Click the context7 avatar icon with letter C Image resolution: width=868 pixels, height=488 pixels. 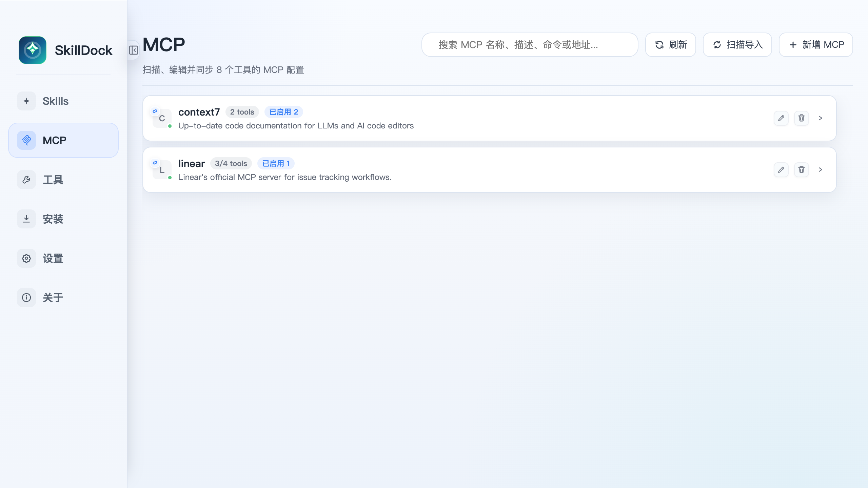[162, 118]
